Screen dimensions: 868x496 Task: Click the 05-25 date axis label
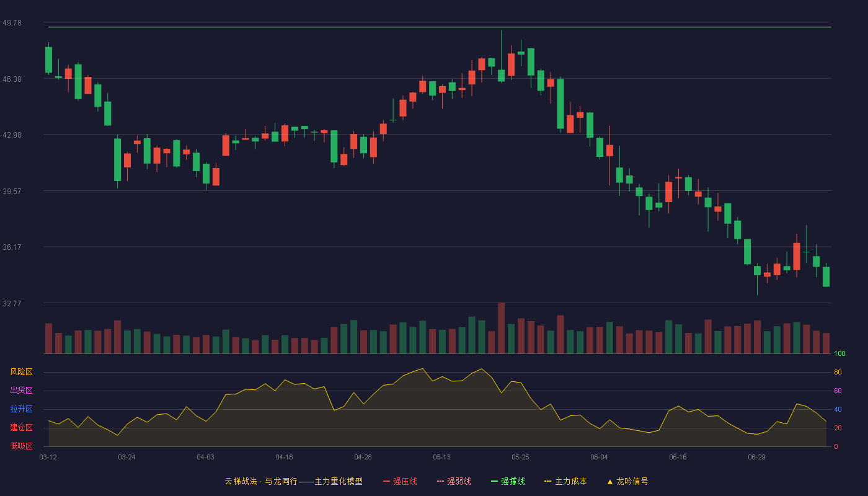coord(520,457)
